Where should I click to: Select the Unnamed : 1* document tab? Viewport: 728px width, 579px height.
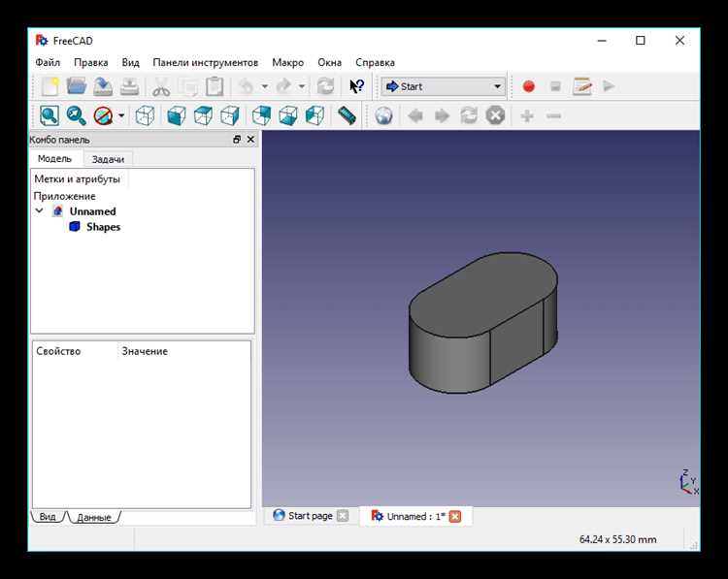click(415, 516)
